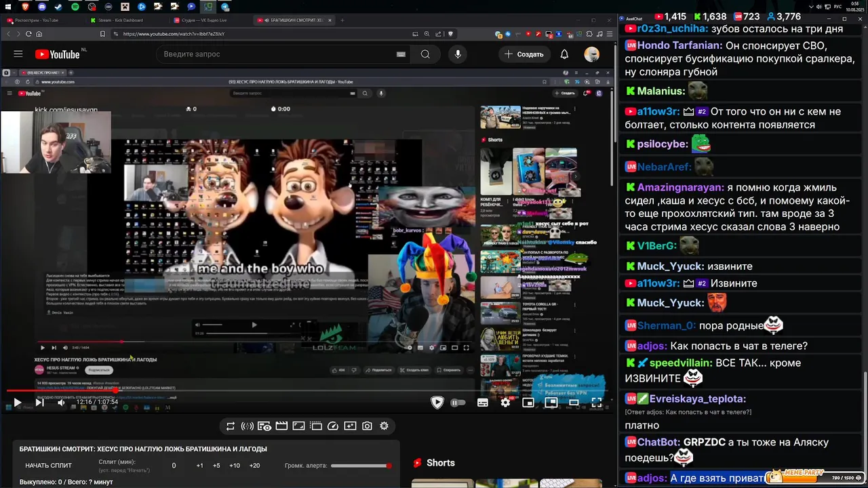Start voice search with the microphone
Viewport: 868px width, 488px height.
click(x=458, y=54)
